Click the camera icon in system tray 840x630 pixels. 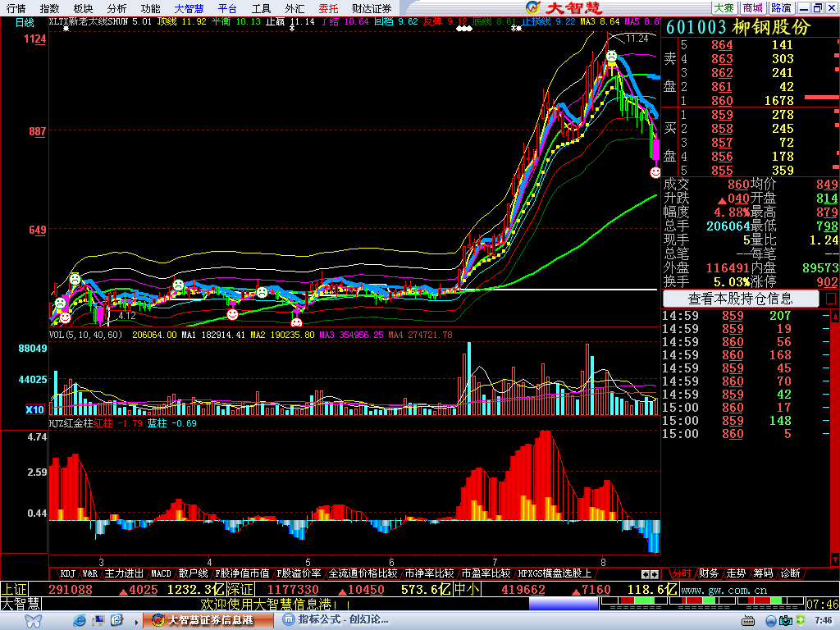786,621
